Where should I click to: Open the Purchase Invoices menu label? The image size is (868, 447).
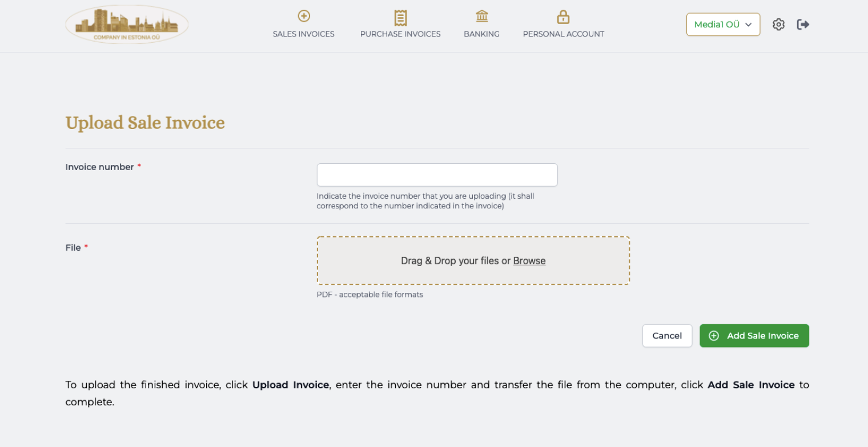click(400, 34)
